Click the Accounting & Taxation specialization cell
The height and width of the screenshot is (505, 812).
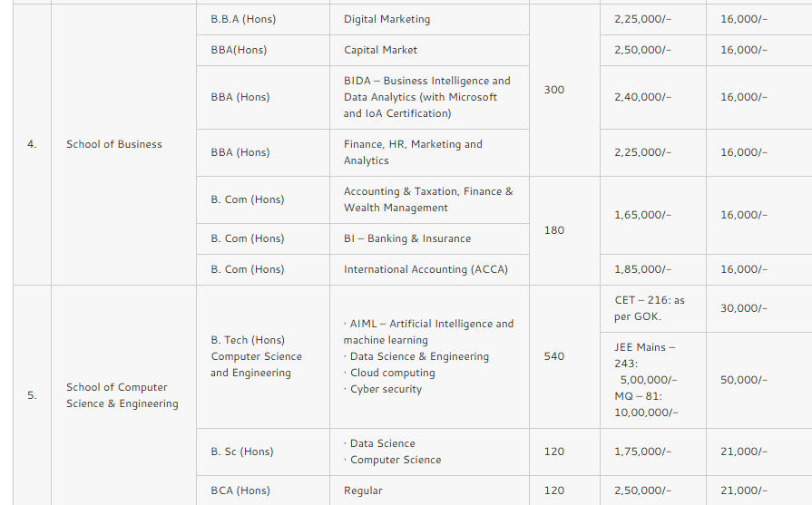coord(427,199)
